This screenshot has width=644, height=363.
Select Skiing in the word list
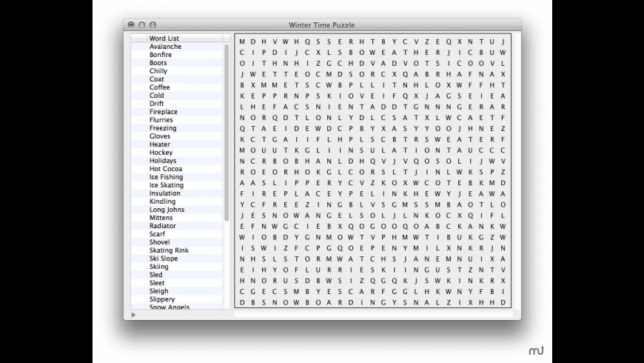pos(177,267)
